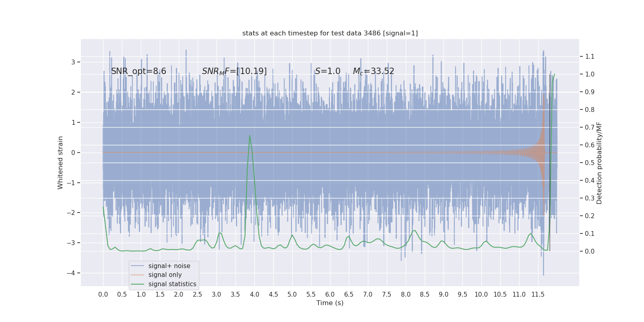This screenshot has height=322, width=644.
Task: Click the 3 tick on the strain axis
Action: click(73, 62)
